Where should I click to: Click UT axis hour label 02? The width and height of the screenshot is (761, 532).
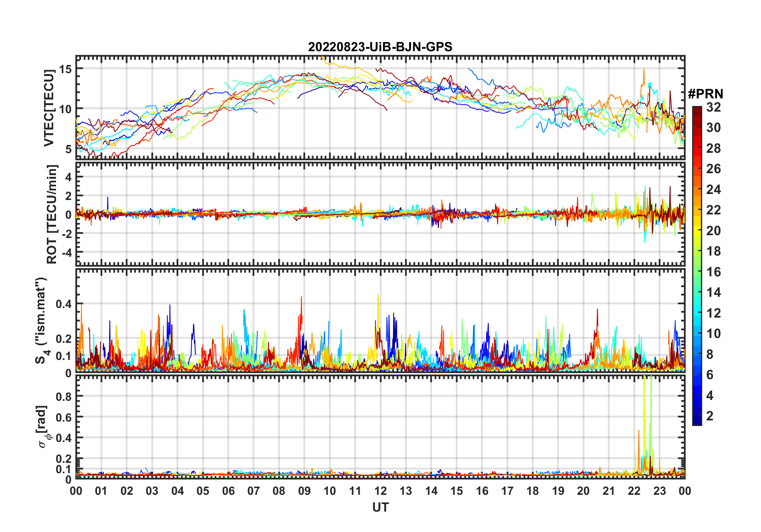click(x=127, y=491)
